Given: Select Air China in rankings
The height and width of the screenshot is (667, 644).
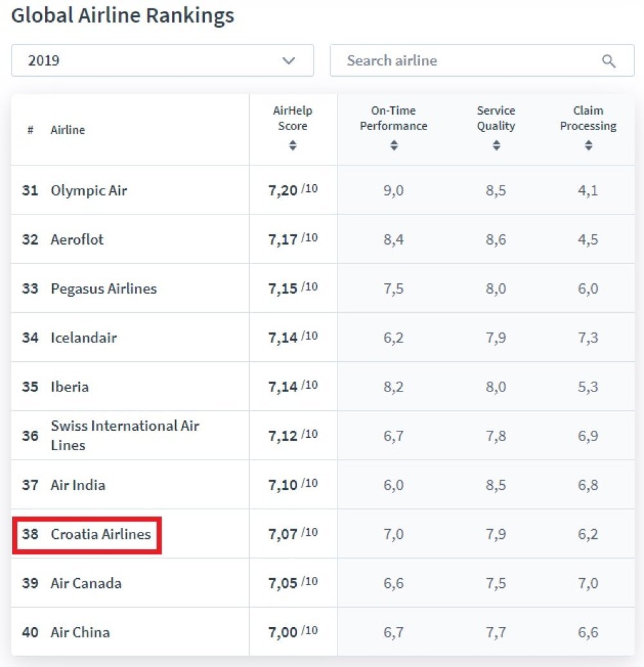Looking at the screenshot, I should [x=80, y=632].
